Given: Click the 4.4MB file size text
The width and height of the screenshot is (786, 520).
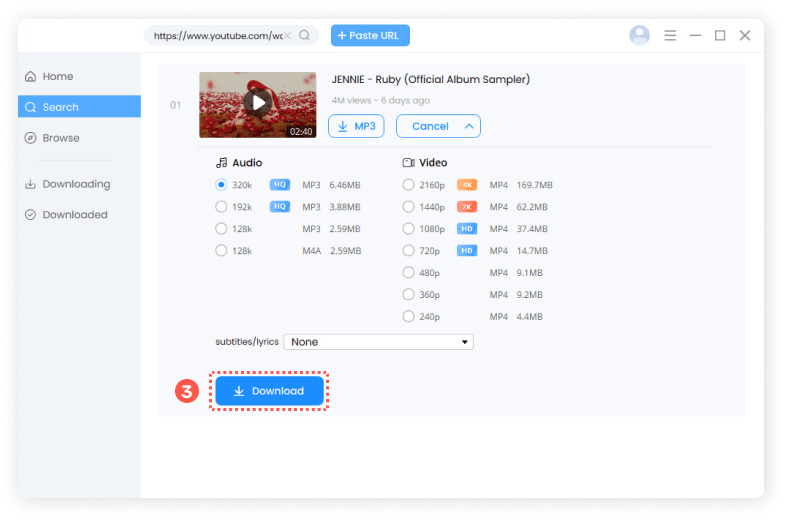Looking at the screenshot, I should [529, 317].
